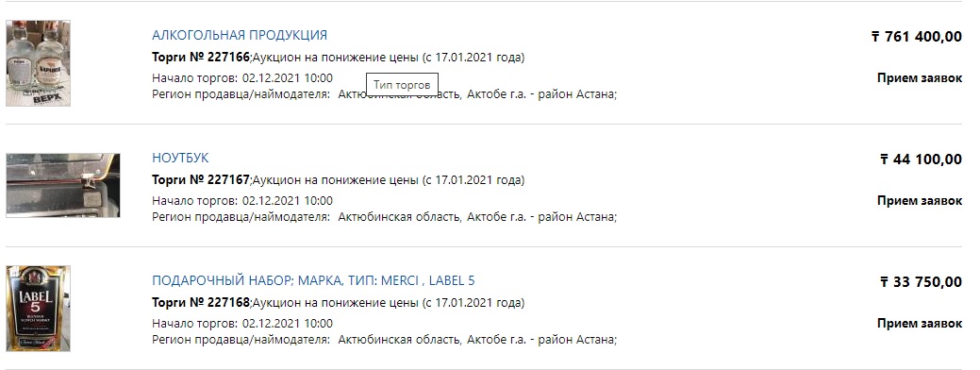Click auction type text of lot 227167
The width and height of the screenshot is (980, 370).
(388, 180)
